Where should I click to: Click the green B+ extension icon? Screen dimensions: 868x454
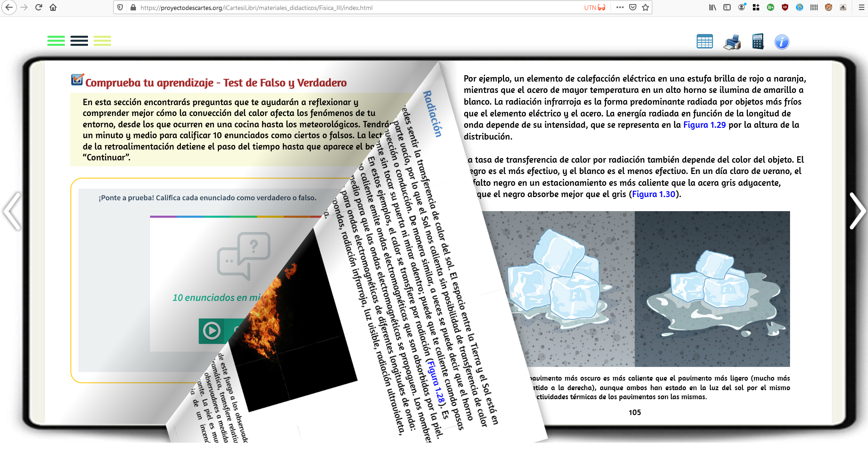point(771,7)
